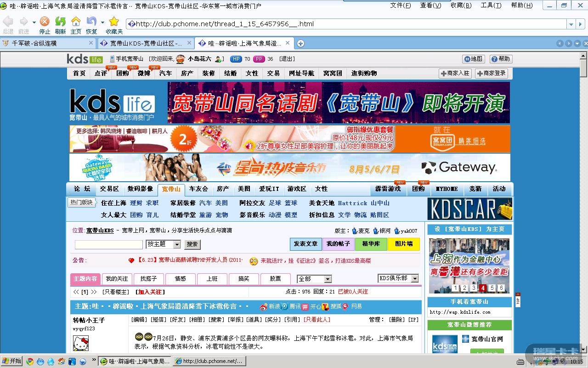Image resolution: width=588 pixels, height=368 pixels.
Task: Share thread to Sina Weibo icon
Action: 263,306
